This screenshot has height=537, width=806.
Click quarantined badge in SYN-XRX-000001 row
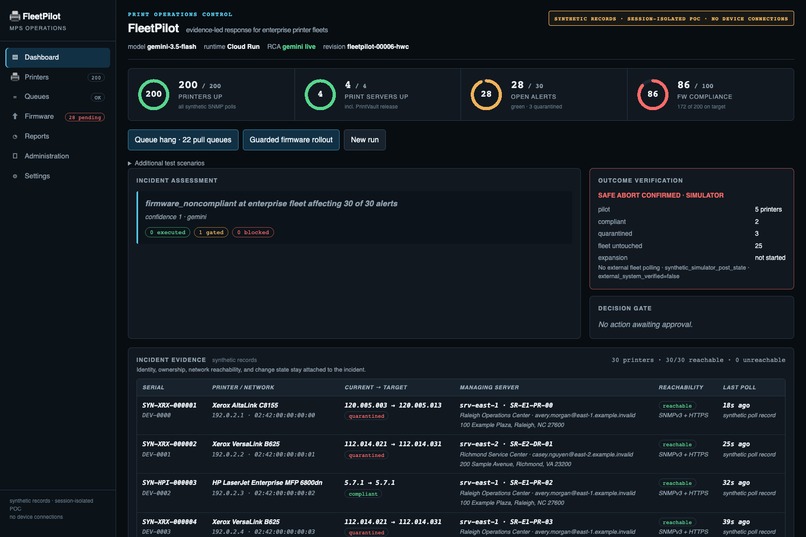[x=366, y=416]
